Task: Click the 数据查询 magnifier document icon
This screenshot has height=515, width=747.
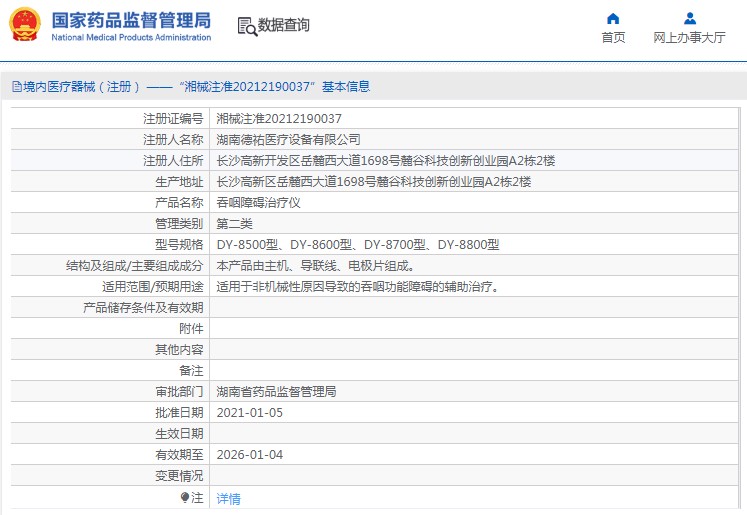Action: coord(246,26)
